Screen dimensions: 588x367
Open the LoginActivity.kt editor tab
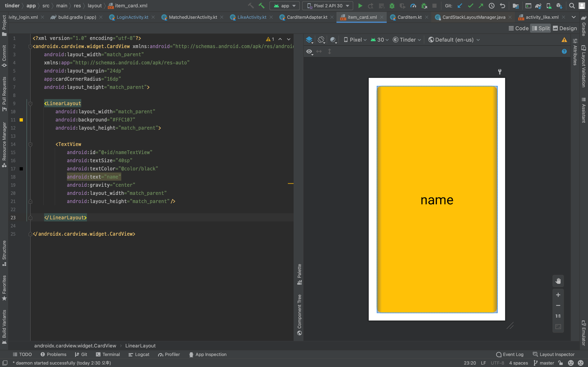click(x=132, y=17)
